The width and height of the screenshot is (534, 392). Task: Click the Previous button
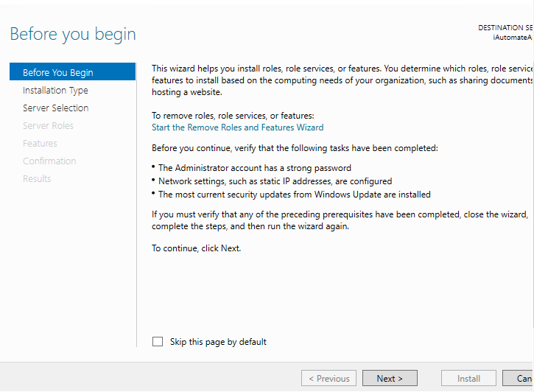(x=329, y=379)
